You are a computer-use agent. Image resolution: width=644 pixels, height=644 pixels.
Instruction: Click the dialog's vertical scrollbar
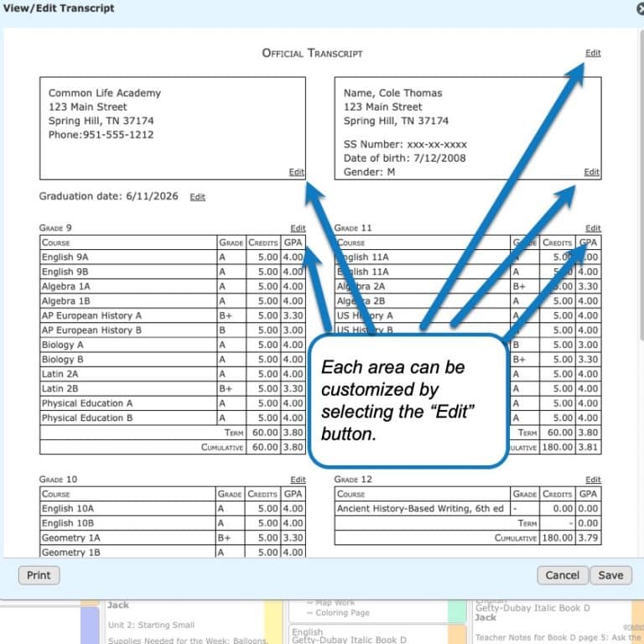(641, 184)
